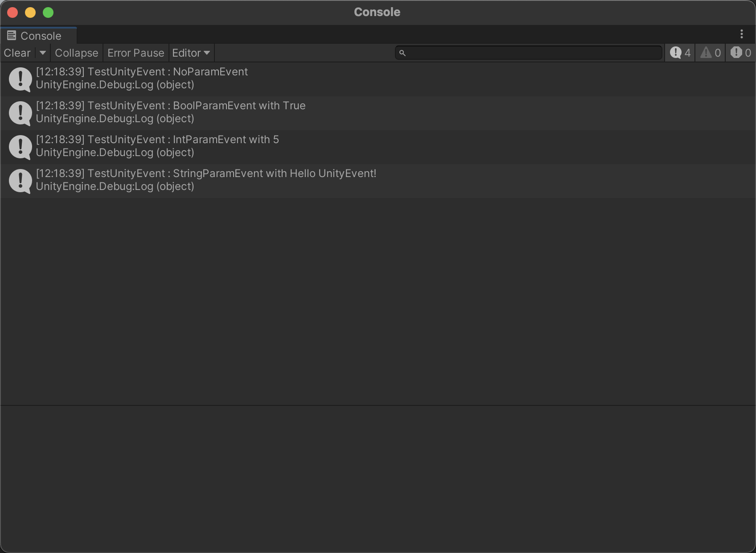Screen dimensions: 756x553
Task: Click the green maximize window button
Action: [48, 12]
